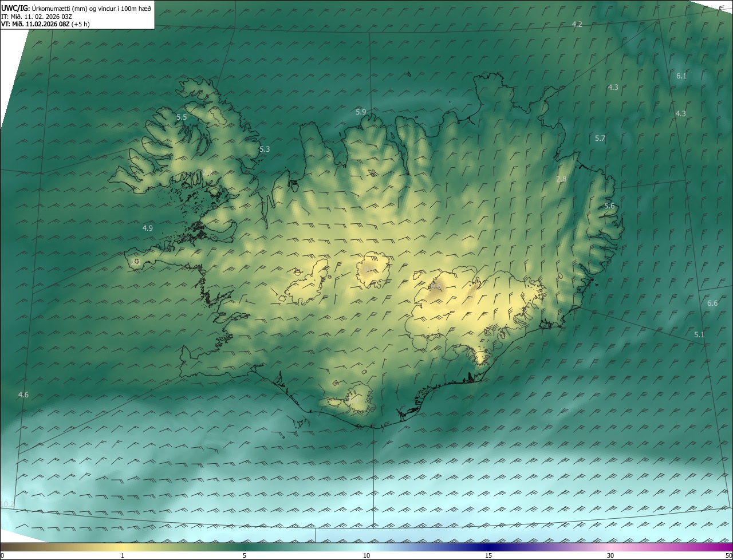
Task: Click the 1 tick on the color scale
Action: tap(123, 555)
